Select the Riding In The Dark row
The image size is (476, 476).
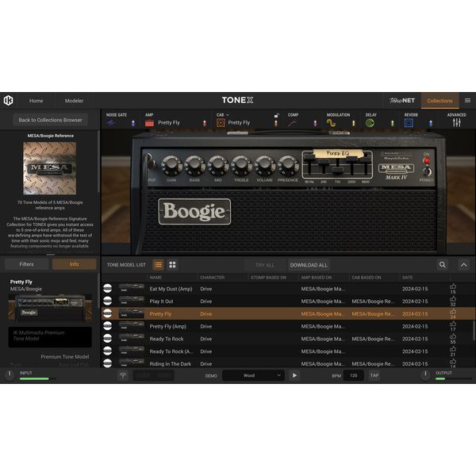tap(289, 363)
